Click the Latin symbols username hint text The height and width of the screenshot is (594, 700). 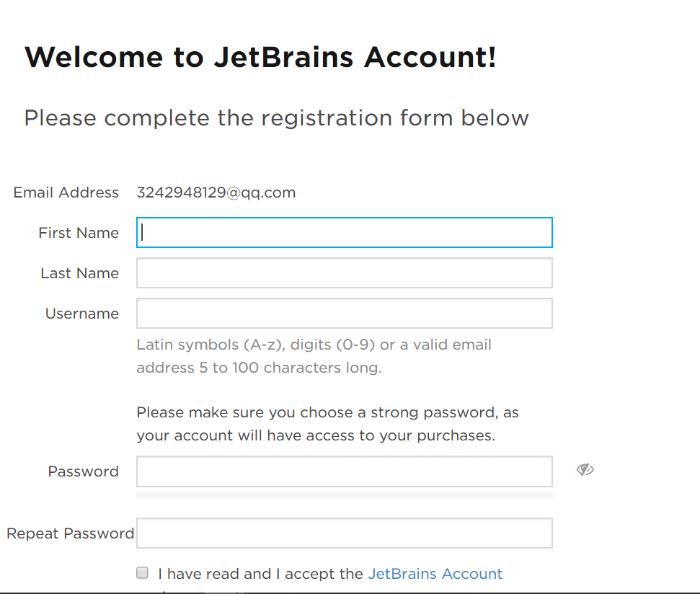(314, 356)
